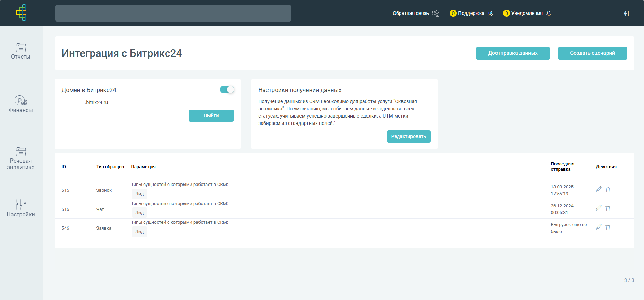Click the logout icon in the header
The width and height of the screenshot is (644, 300).
626,14
